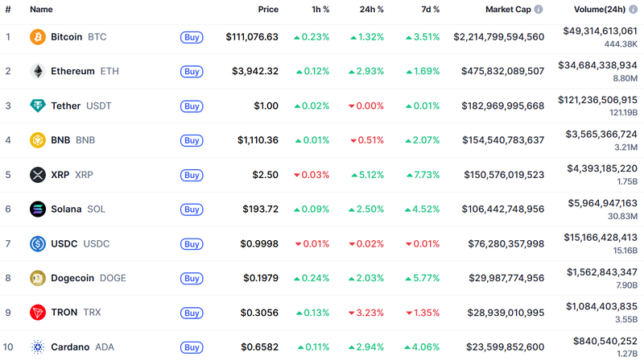Click the BNB coin logo icon
This screenshot has width=644, height=361.
click(x=38, y=140)
